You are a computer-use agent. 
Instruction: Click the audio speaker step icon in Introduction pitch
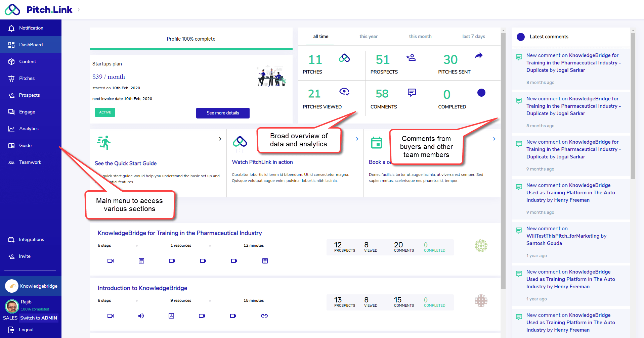click(141, 316)
